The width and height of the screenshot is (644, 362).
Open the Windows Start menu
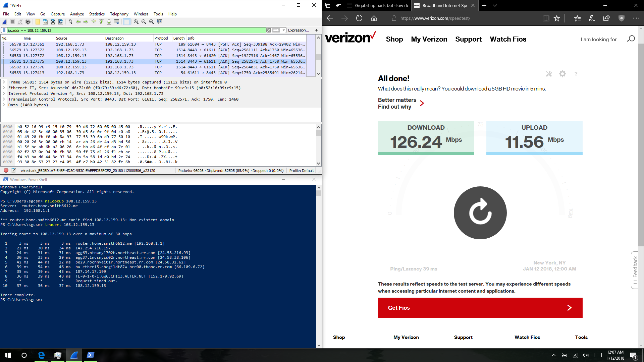pos(8,355)
